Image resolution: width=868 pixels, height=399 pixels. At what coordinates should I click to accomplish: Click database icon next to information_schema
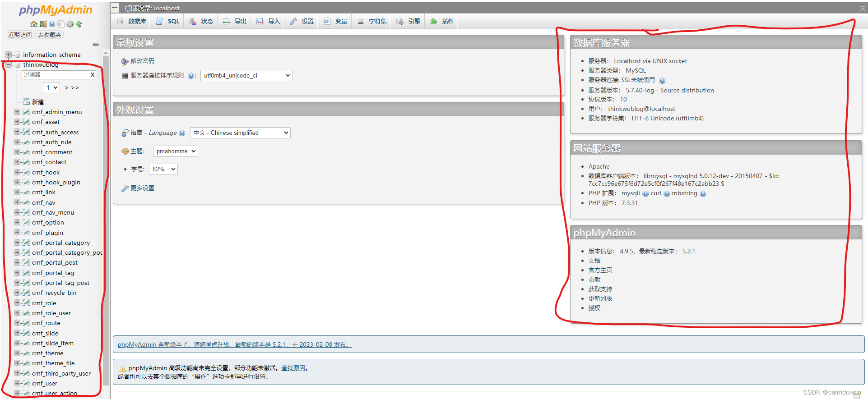18,55
